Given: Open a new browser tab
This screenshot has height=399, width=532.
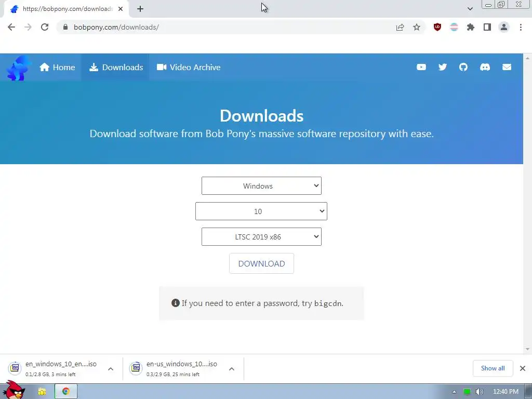Looking at the screenshot, I should point(140,9).
